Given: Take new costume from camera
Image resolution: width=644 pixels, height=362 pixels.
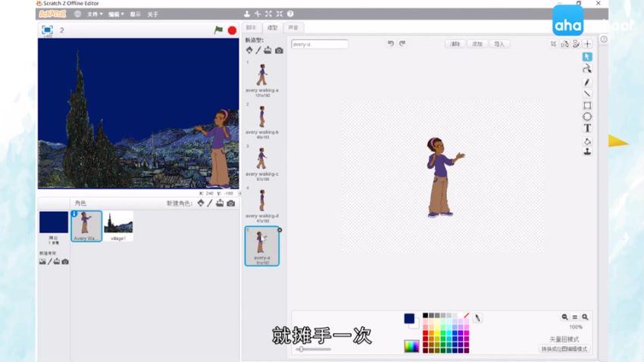Looking at the screenshot, I should tap(279, 51).
